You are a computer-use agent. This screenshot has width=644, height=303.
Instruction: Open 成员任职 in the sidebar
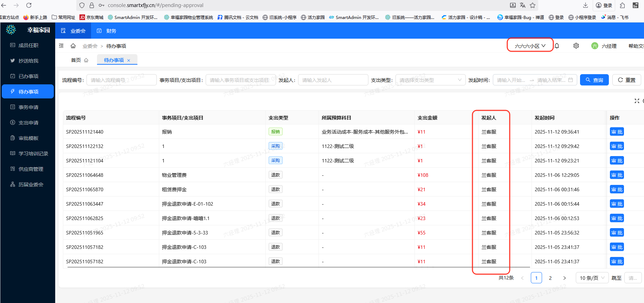[28, 45]
